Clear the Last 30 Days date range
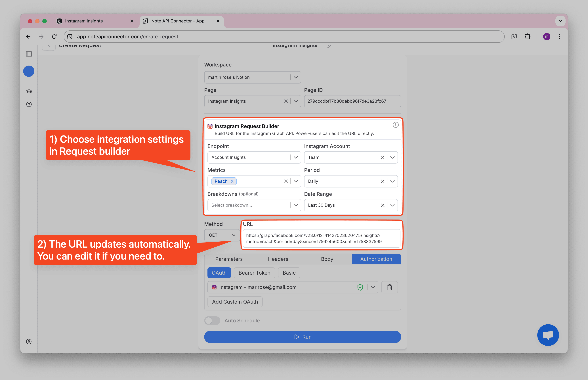The width and height of the screenshot is (588, 380). coord(383,205)
